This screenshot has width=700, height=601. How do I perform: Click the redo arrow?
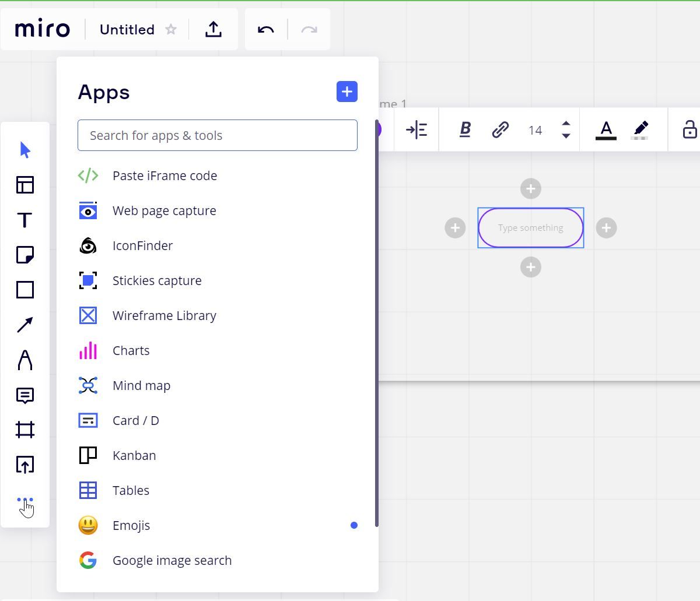[309, 29]
